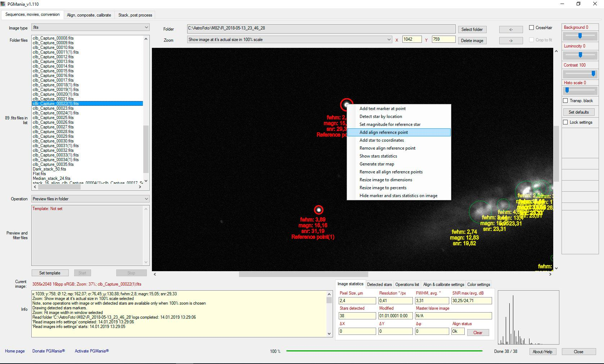Image resolution: width=604 pixels, height=364 pixels.
Task: Click the previous image arrow button
Action: coord(511,29)
